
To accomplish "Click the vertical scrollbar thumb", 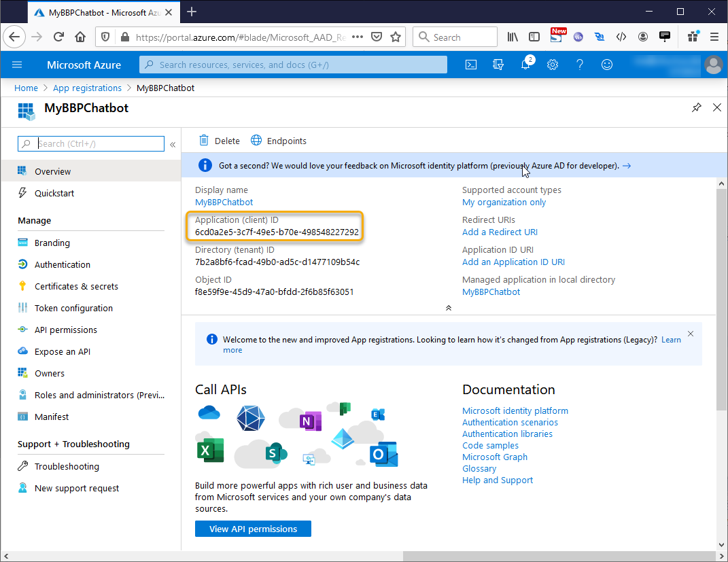I will (721, 299).
